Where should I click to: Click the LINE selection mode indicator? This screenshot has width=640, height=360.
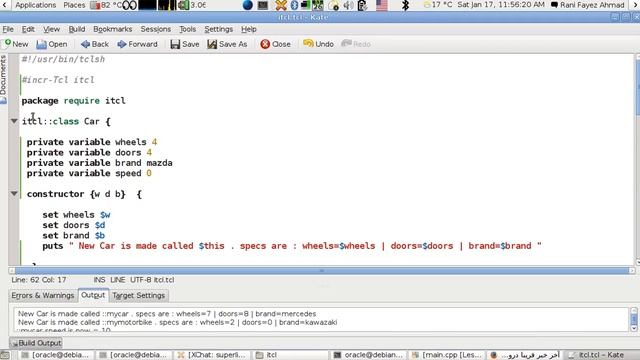click(x=118, y=280)
